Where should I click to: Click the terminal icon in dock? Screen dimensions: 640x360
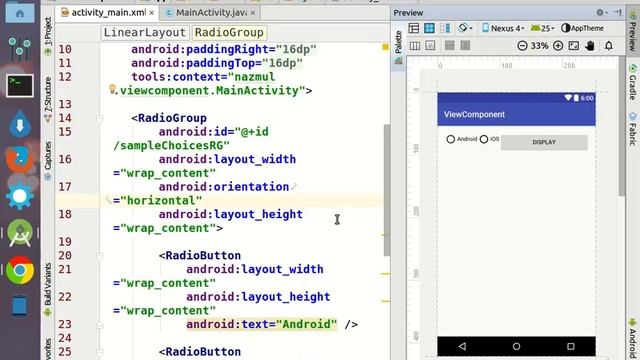pos(20,85)
